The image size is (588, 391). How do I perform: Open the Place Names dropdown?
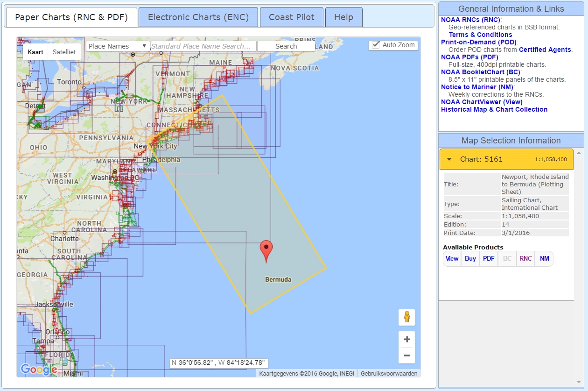point(117,46)
